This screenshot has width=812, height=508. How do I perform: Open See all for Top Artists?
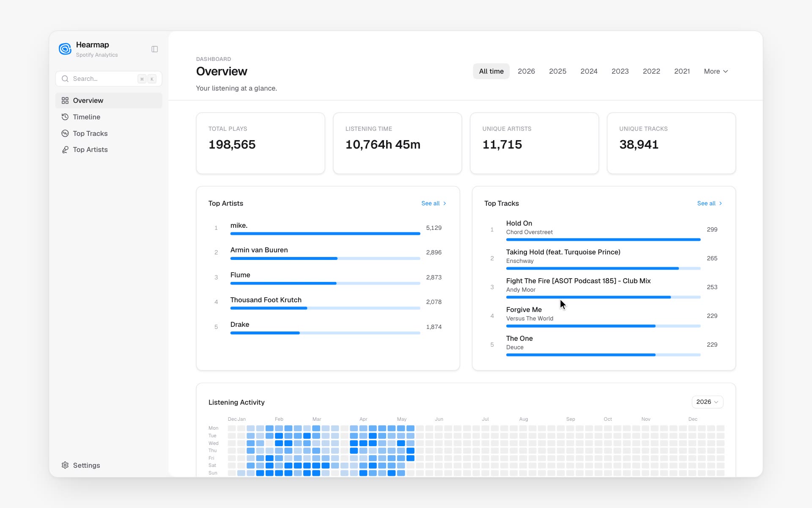[434, 204]
